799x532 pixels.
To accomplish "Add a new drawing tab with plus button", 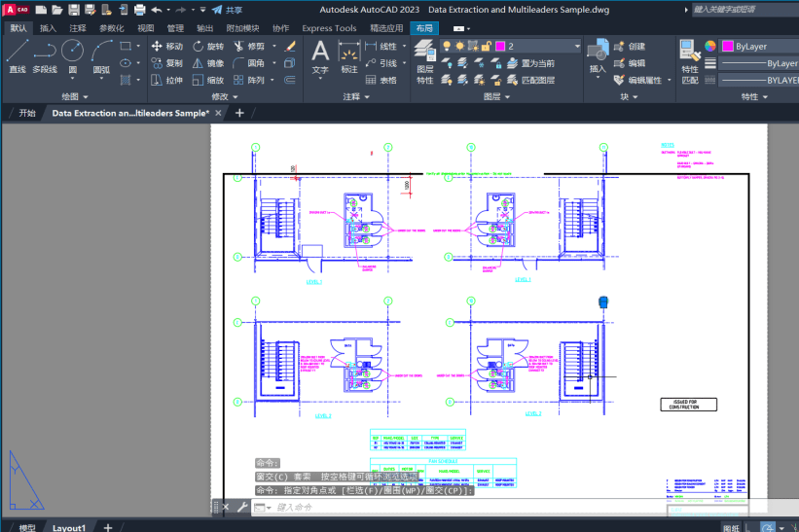I will click(239, 113).
